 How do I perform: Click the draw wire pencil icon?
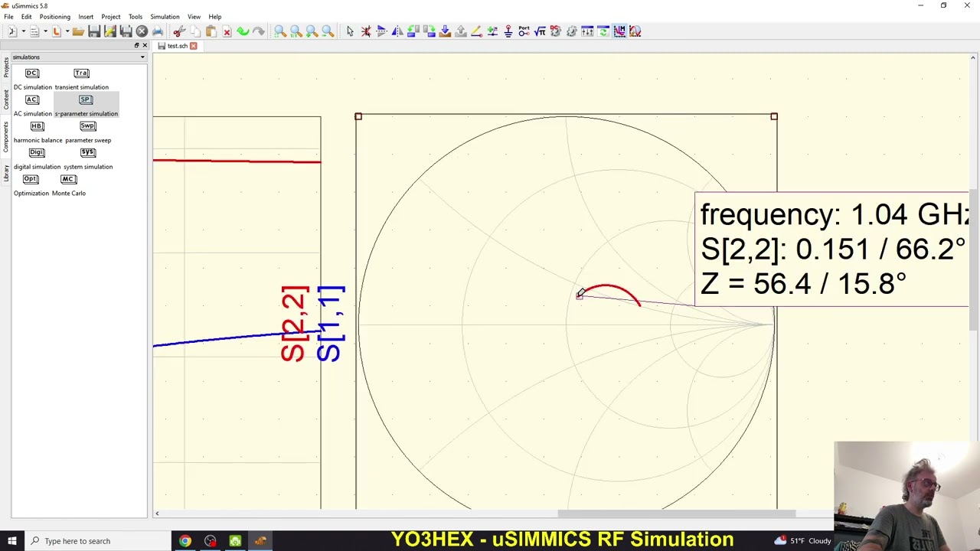tap(476, 31)
